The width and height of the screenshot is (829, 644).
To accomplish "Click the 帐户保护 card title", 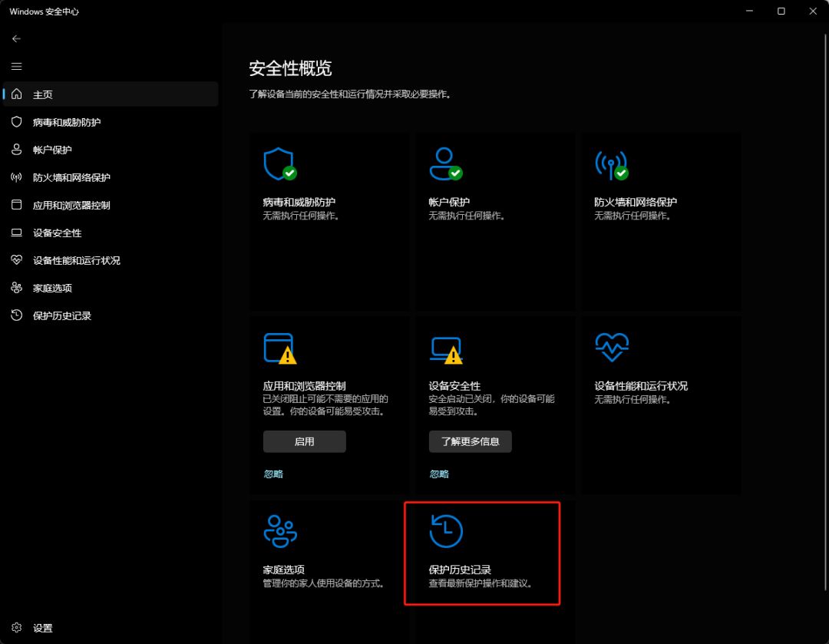I will click(x=449, y=202).
